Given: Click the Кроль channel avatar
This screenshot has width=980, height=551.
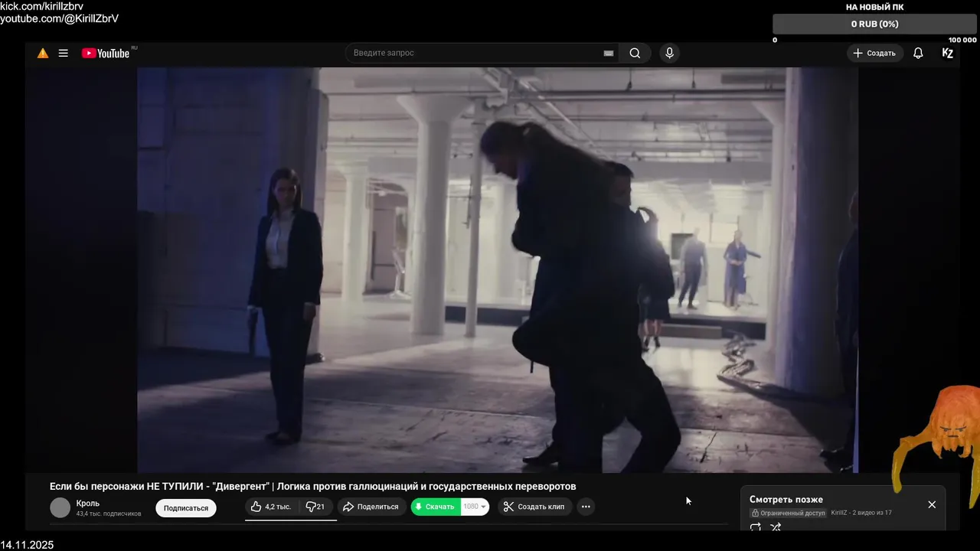Looking at the screenshot, I should point(60,507).
